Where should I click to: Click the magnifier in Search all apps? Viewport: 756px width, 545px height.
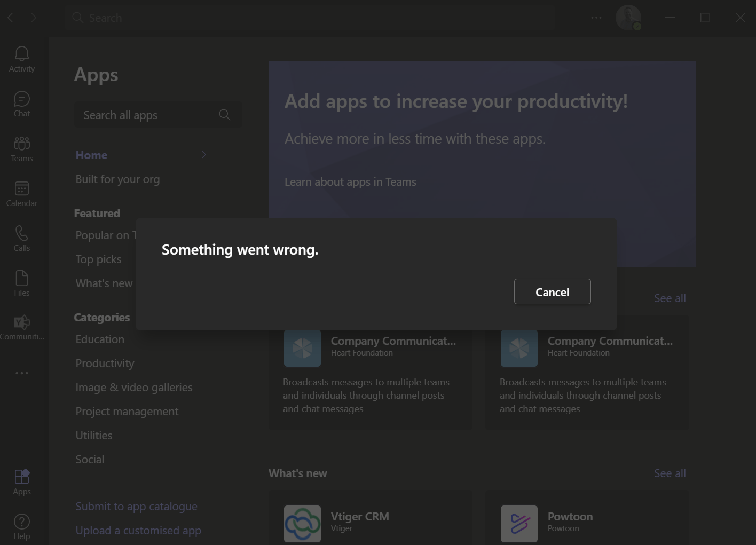225,115
